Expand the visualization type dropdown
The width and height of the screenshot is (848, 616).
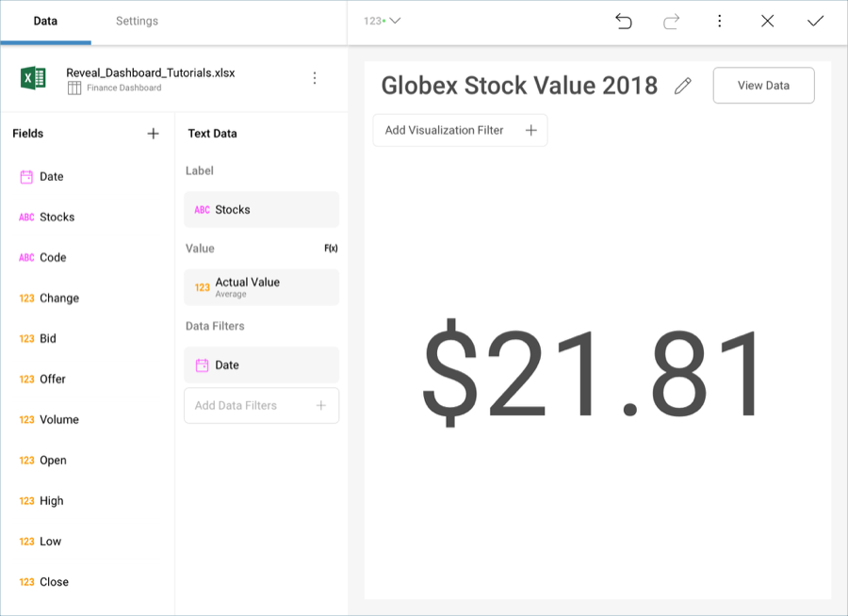click(383, 21)
